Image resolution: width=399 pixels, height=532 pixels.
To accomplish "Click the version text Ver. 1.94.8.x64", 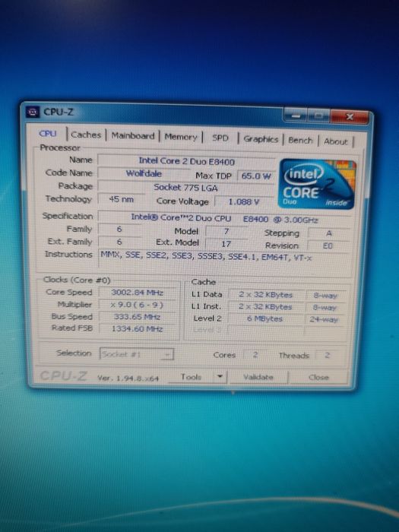I will 128,378.
